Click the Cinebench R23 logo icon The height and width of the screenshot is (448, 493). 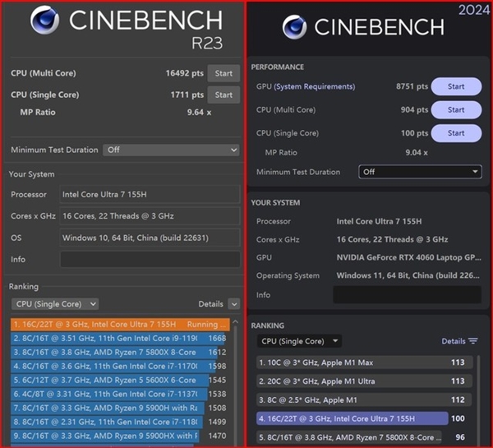pos(46,23)
